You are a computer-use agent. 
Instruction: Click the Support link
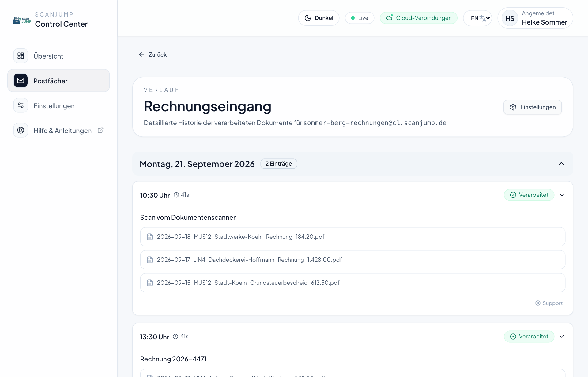(549, 303)
